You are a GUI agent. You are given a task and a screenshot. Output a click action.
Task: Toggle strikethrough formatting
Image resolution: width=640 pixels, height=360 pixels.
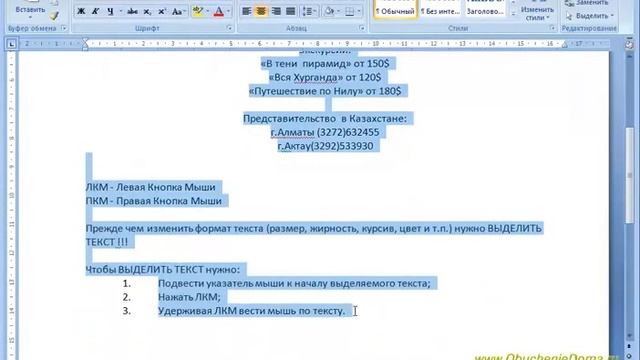[132, 11]
